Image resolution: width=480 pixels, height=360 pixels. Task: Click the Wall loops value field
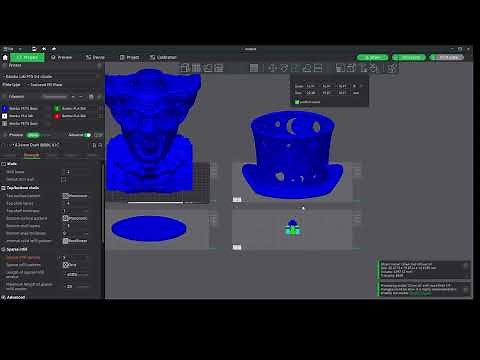[x=76, y=172]
